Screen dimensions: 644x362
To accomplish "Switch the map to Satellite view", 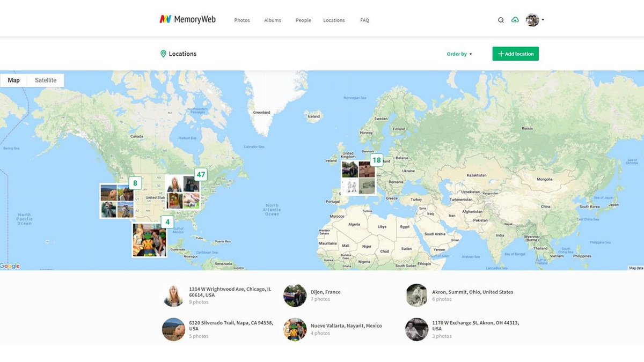I will tap(45, 80).
